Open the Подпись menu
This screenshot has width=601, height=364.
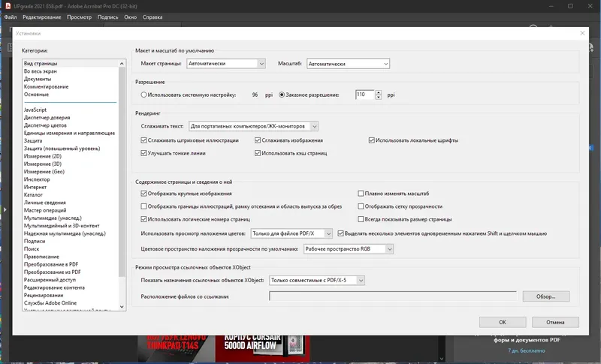(107, 17)
